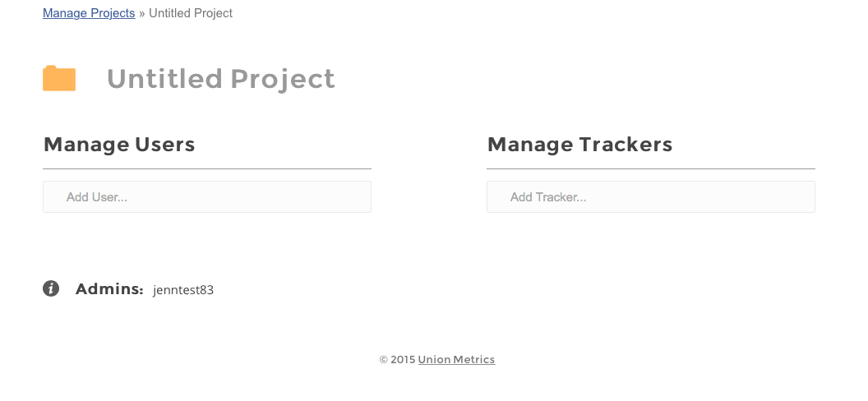Visit the Union Metrics footer link
Screen dimensions: 868x401
pyautogui.click(x=456, y=359)
